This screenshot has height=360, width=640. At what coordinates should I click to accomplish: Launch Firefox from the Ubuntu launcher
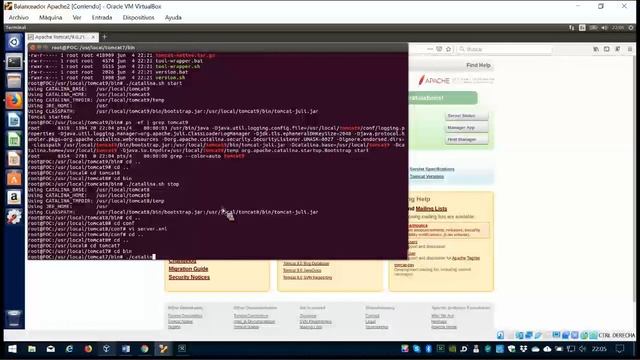tap(14, 100)
